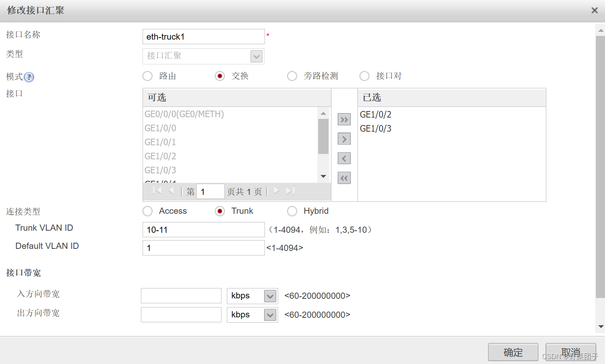Move all interfaces to selected list (>>)
Viewport: 605px width, 364px height.
tap(344, 120)
